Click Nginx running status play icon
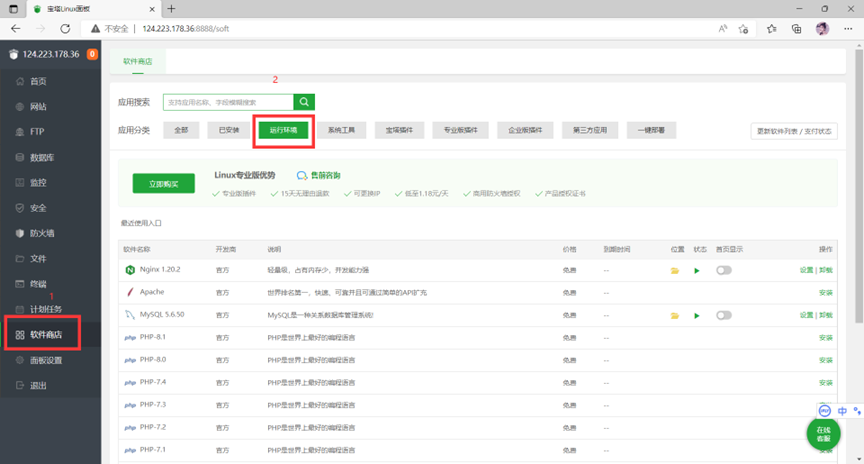 [697, 271]
